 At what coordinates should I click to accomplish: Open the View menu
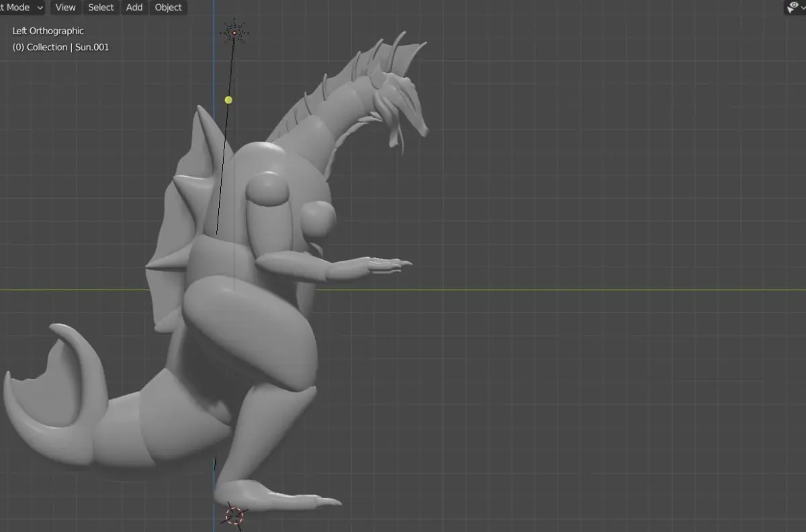click(x=65, y=7)
